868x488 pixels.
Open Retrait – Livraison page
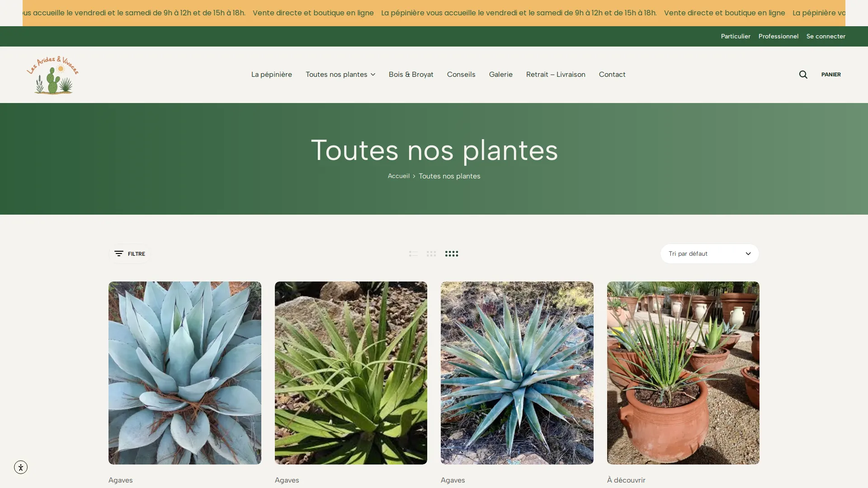556,75
